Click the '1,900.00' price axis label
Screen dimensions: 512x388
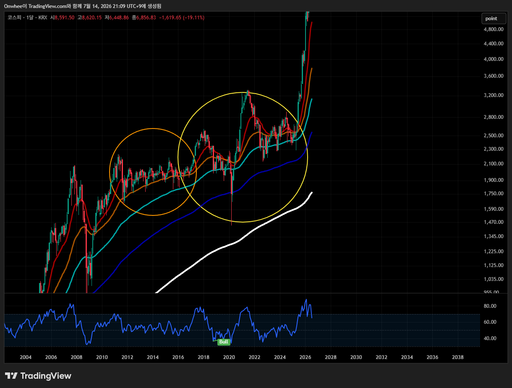tap(494, 180)
